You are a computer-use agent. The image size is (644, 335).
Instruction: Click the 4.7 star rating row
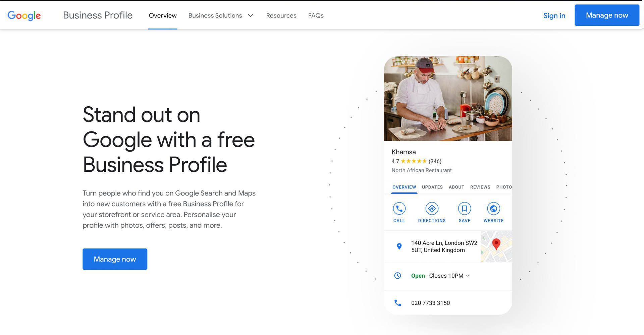pos(416,161)
